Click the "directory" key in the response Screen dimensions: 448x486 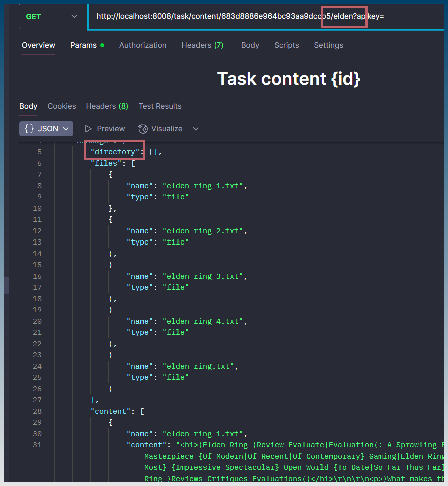coord(115,152)
